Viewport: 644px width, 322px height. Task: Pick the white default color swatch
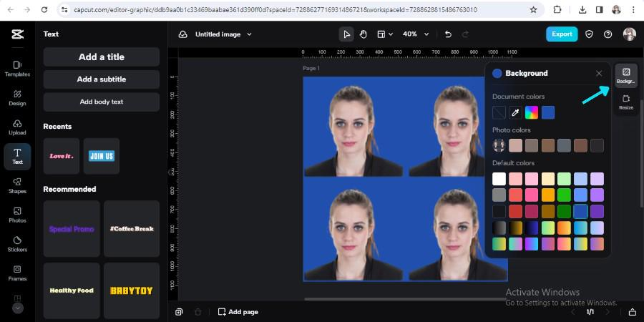(499, 179)
